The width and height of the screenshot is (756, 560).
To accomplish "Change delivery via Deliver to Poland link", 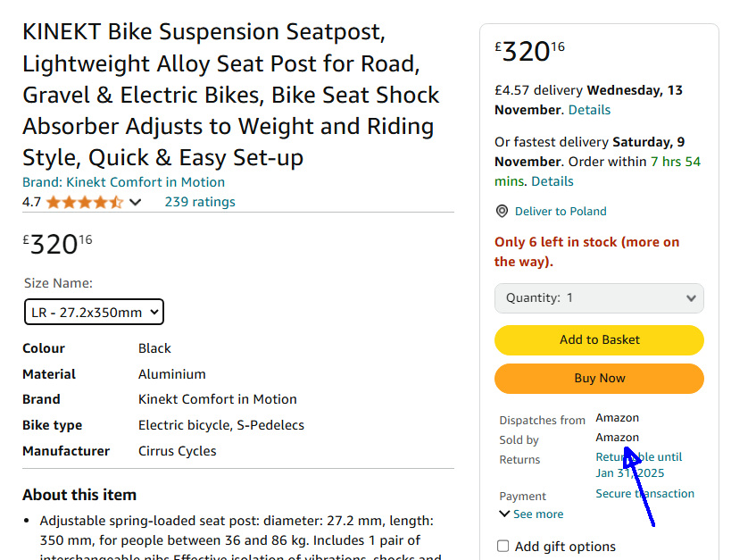I will tap(561, 212).
